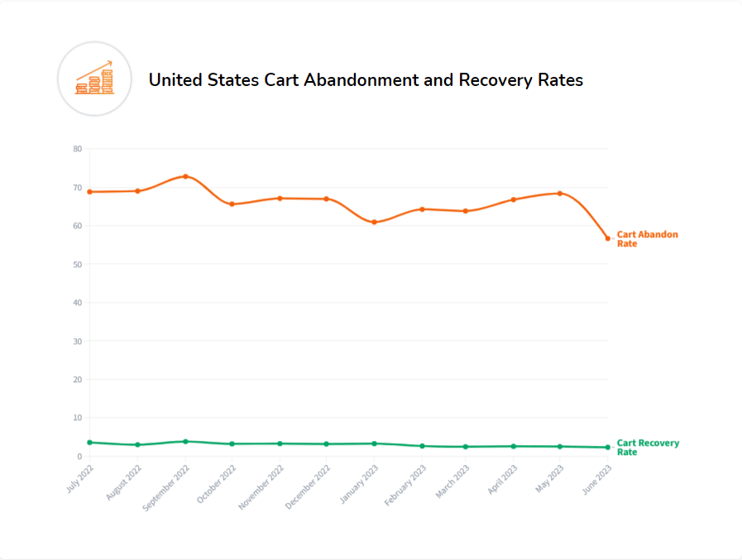Image resolution: width=742 pixels, height=560 pixels.
Task: Select the January 2023 abandon rate data point
Action: pyautogui.click(x=374, y=222)
